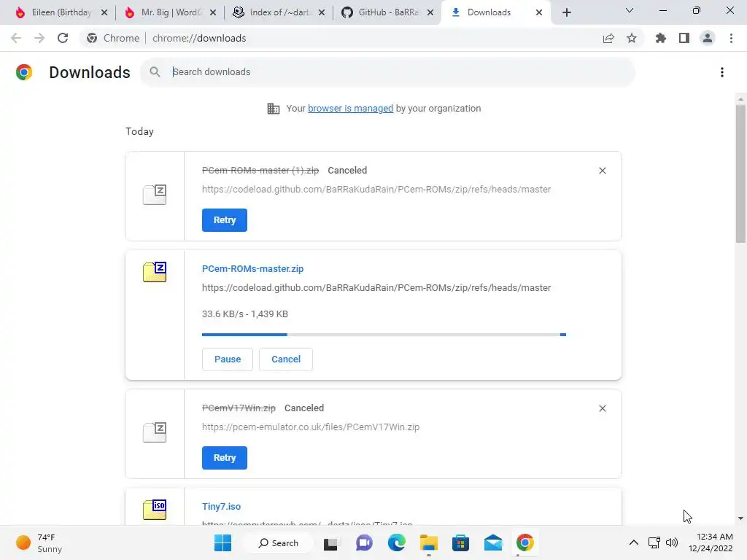Screen dimensions: 747x560
Task: Go back using the browser back arrow
Action: (x=16, y=38)
